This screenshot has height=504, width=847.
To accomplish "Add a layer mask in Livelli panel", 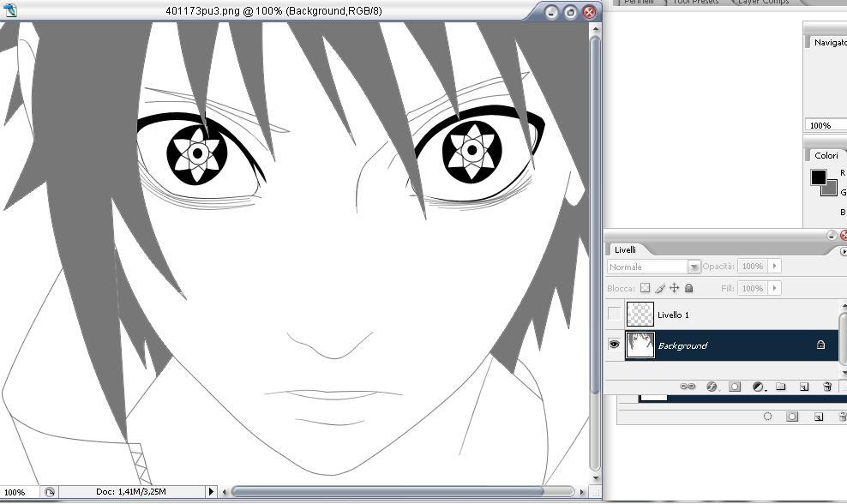I will pos(735,387).
